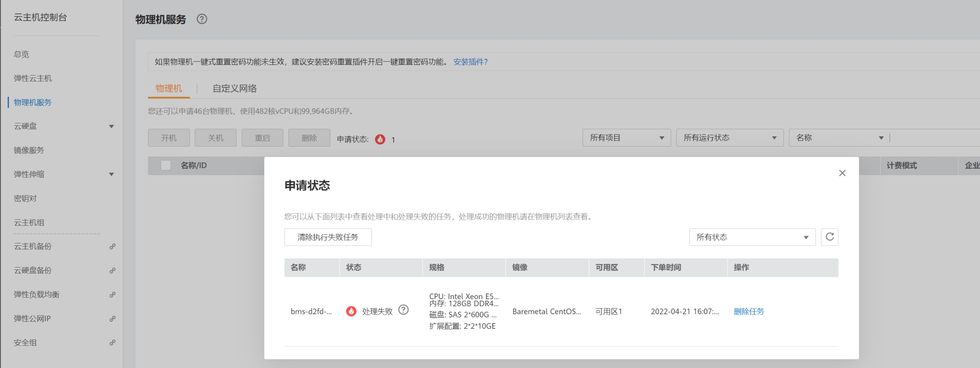The height and width of the screenshot is (368, 980).
Task: Open external link icon for 云硬盘备份
Action: pyautogui.click(x=112, y=270)
